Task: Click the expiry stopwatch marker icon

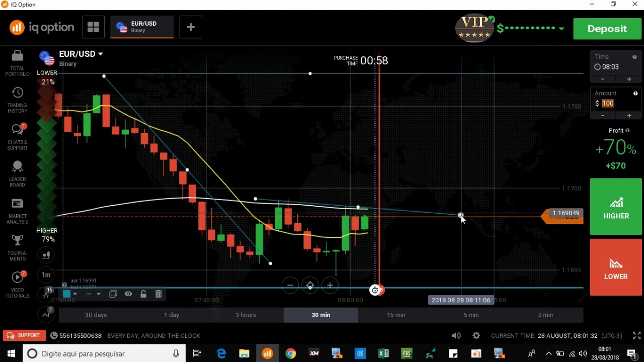Action: point(374,290)
